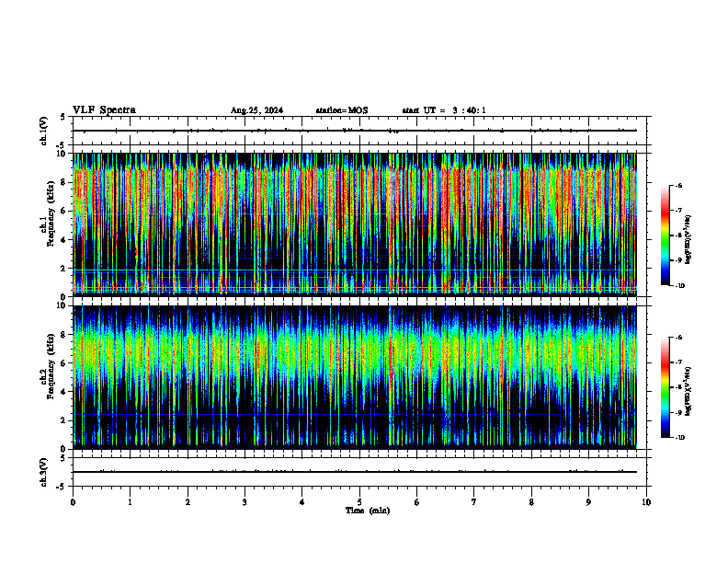Select the ch.1 "Frequency (kHz)" axis label
Screen dimensions: 728x563
click(x=50, y=213)
